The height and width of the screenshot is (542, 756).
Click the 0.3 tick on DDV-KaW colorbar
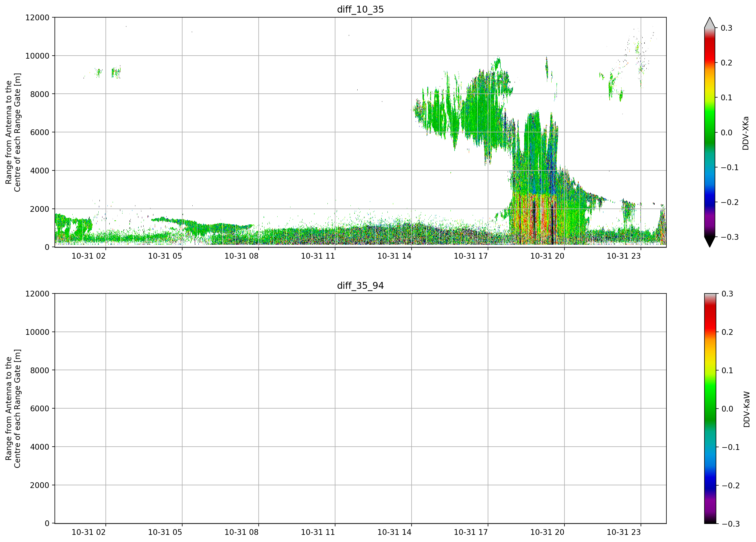(727, 294)
